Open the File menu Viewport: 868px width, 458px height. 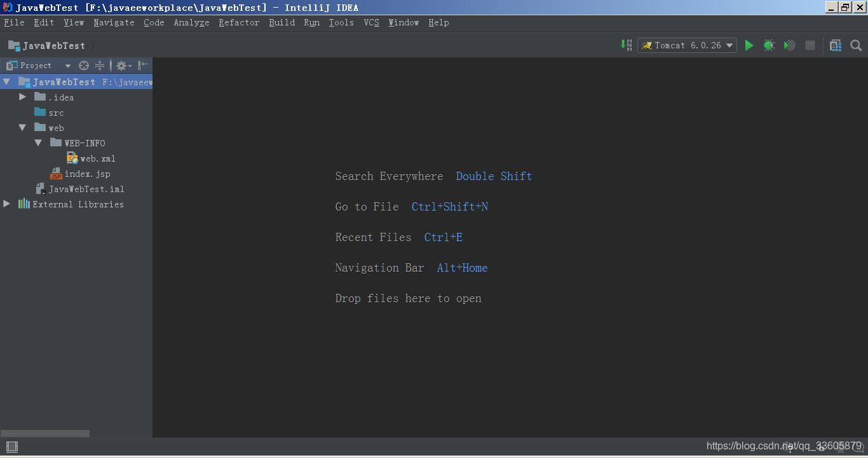point(14,22)
